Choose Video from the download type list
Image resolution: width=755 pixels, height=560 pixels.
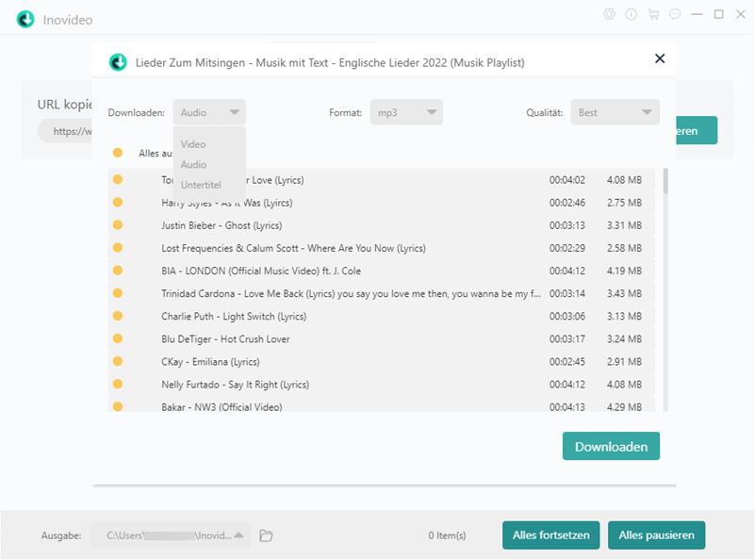[193, 144]
